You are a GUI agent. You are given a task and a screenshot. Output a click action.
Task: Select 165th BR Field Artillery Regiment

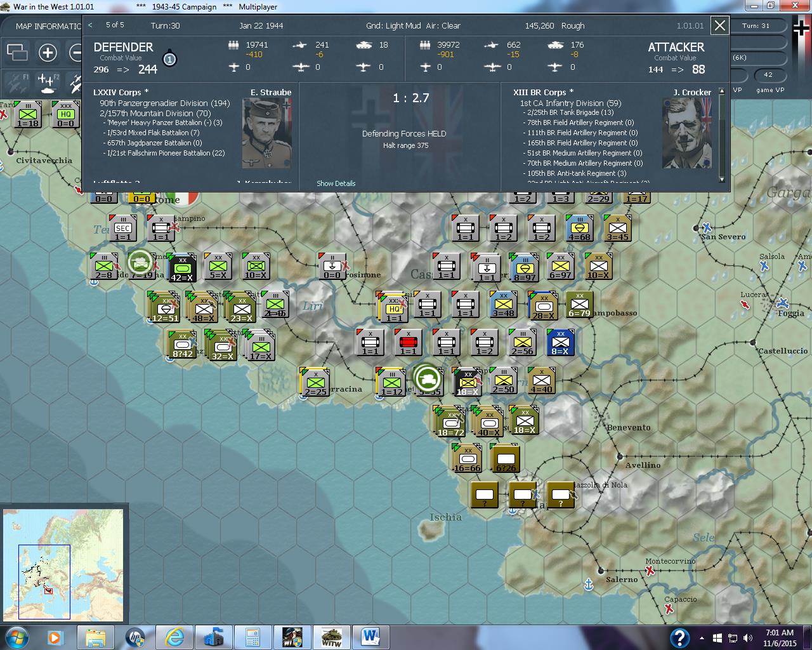(580, 143)
